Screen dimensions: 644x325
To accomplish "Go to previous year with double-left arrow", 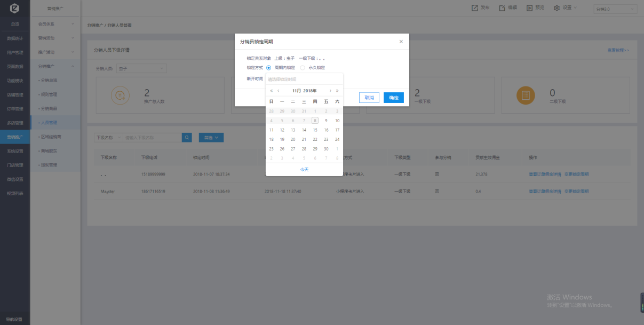I will [272, 91].
